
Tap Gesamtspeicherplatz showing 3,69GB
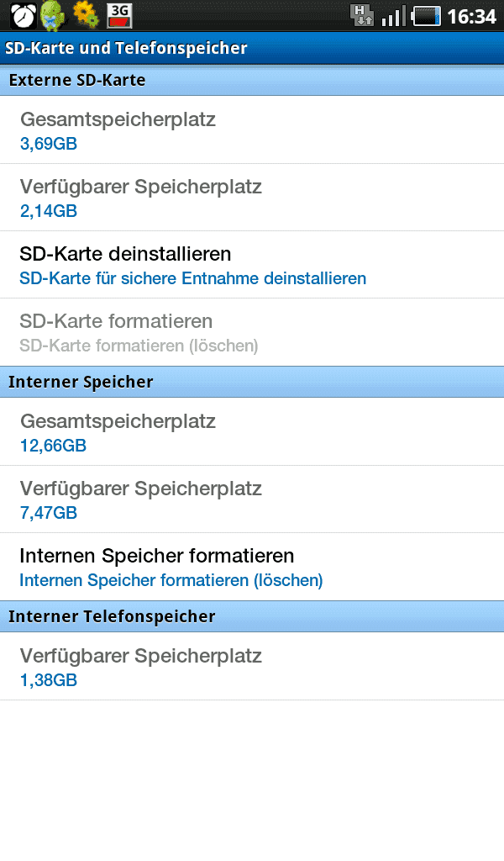252,130
